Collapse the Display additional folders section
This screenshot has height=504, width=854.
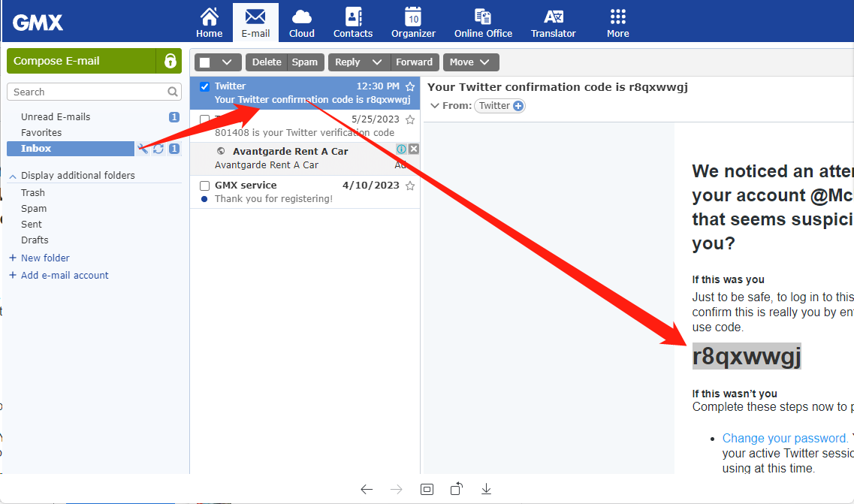(x=13, y=176)
